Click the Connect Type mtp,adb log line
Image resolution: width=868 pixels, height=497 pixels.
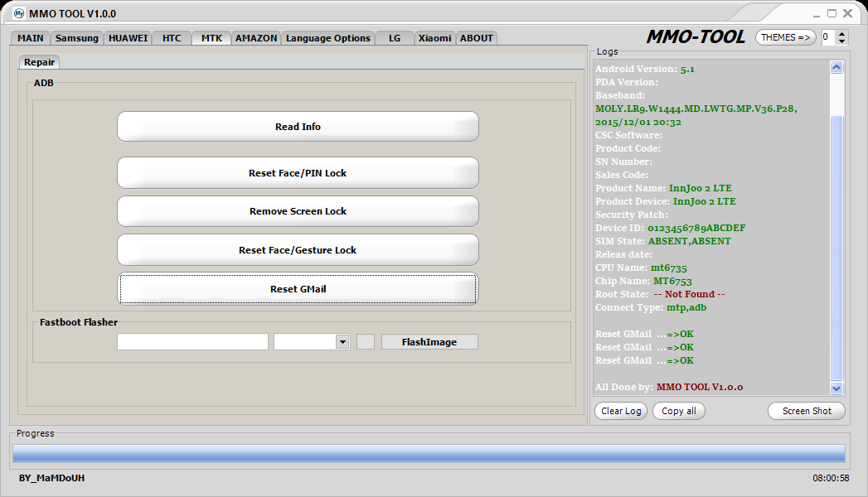pos(651,307)
